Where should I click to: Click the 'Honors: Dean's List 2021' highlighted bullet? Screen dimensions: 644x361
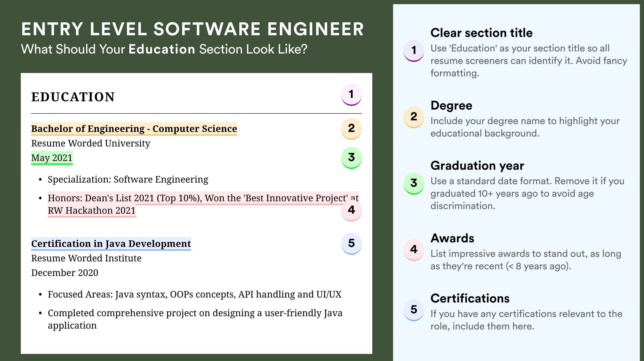(203, 204)
